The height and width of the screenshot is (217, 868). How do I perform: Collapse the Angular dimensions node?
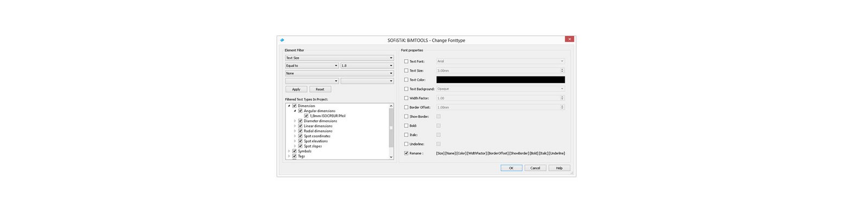295,111
